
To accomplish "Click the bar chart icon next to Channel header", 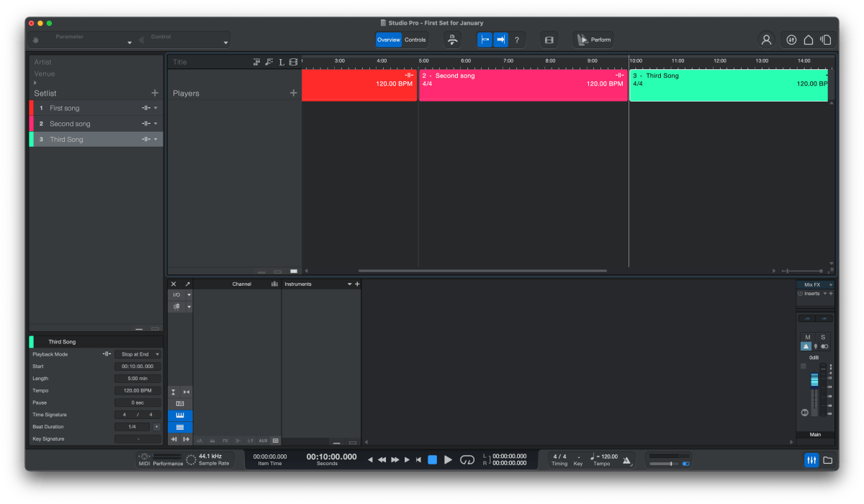I will [x=274, y=283].
